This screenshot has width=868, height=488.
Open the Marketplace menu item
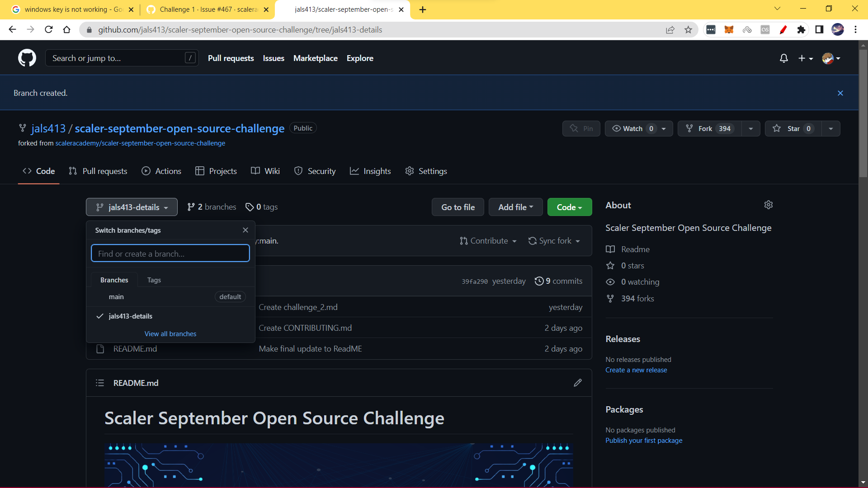click(x=315, y=58)
